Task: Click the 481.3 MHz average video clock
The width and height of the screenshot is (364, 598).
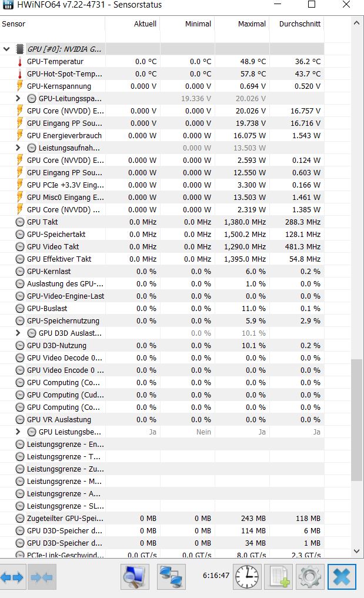Action: (303, 247)
